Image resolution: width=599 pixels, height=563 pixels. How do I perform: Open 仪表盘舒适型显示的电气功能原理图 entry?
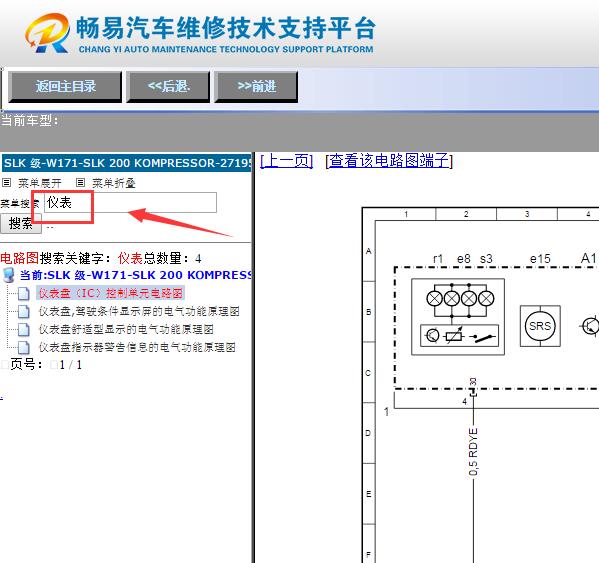[x=126, y=329]
